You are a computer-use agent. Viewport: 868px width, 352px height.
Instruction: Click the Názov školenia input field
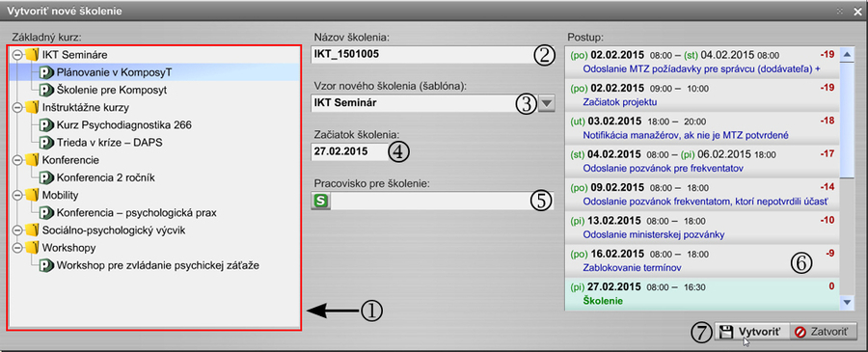click(433, 54)
